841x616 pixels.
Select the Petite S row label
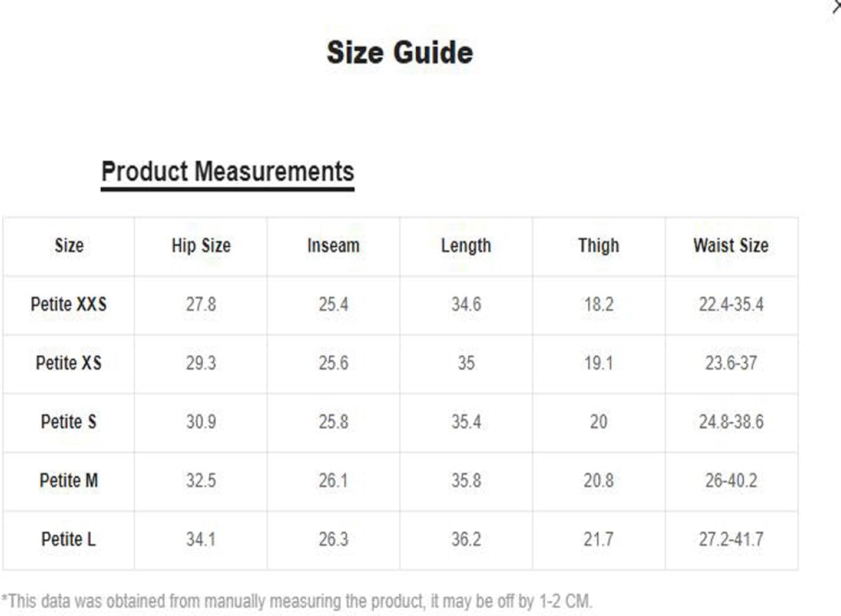[x=68, y=422]
